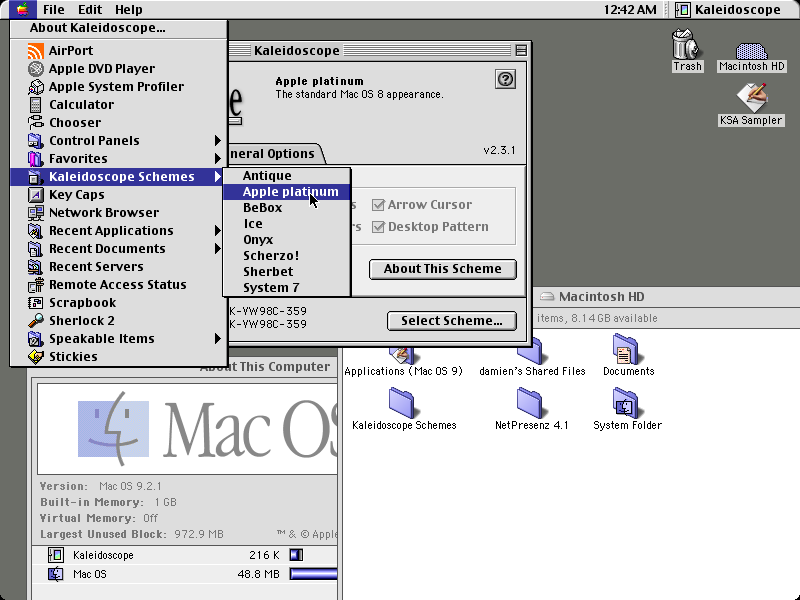Click the Favorites folder icon
This screenshot has width=800, height=600.
(x=36, y=159)
